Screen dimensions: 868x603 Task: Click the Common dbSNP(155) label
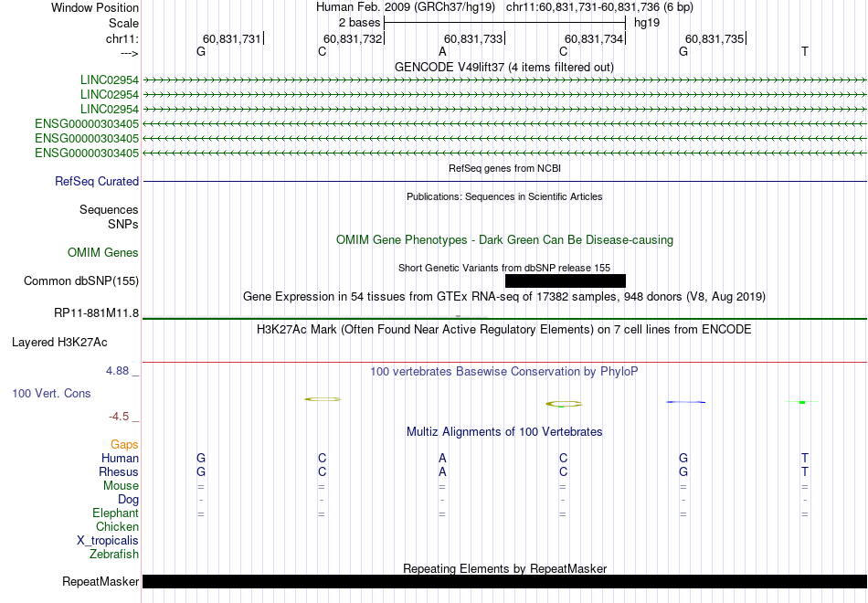(x=80, y=280)
